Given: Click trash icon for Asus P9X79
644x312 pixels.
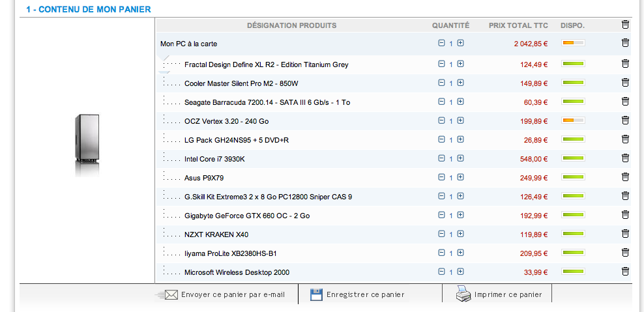Looking at the screenshot, I should pyautogui.click(x=625, y=177).
